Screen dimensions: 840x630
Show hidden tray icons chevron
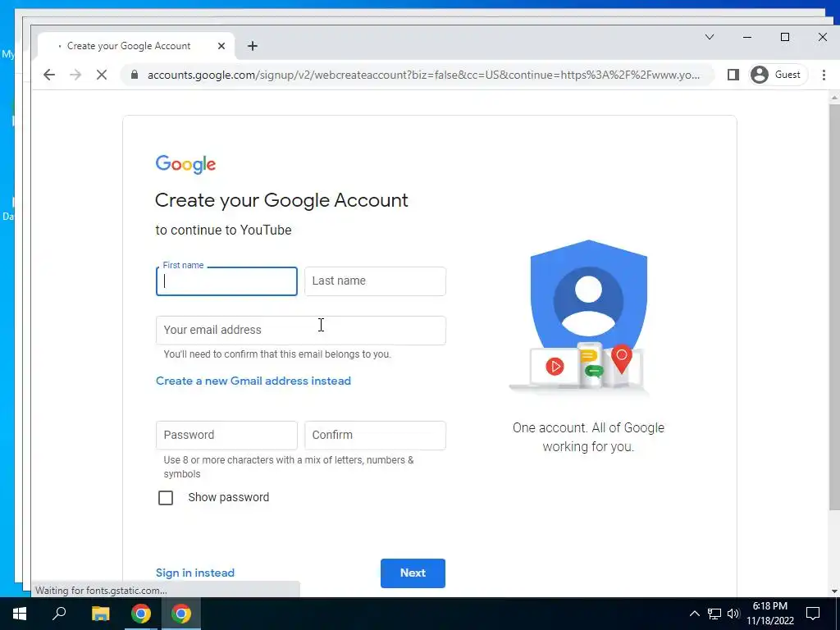coord(694,614)
